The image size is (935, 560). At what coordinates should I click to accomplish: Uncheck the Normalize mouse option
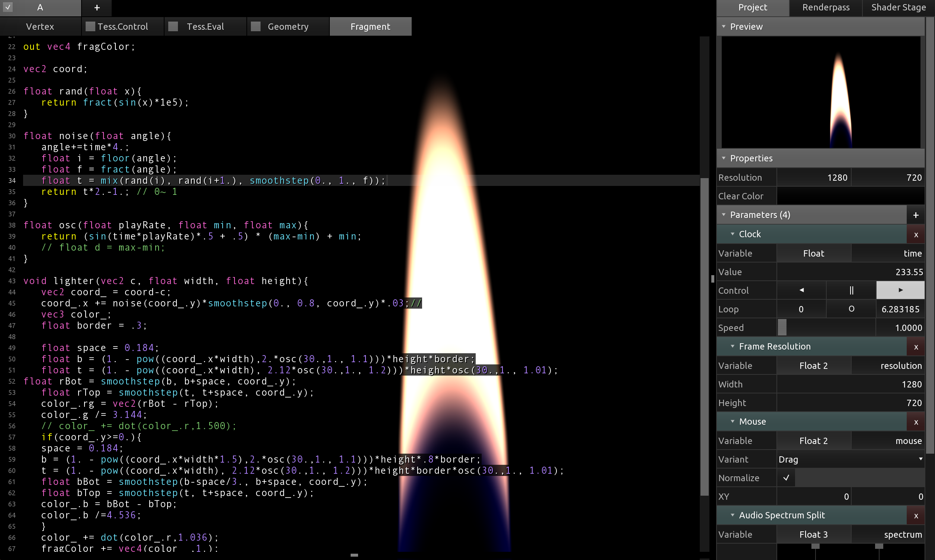click(x=786, y=478)
